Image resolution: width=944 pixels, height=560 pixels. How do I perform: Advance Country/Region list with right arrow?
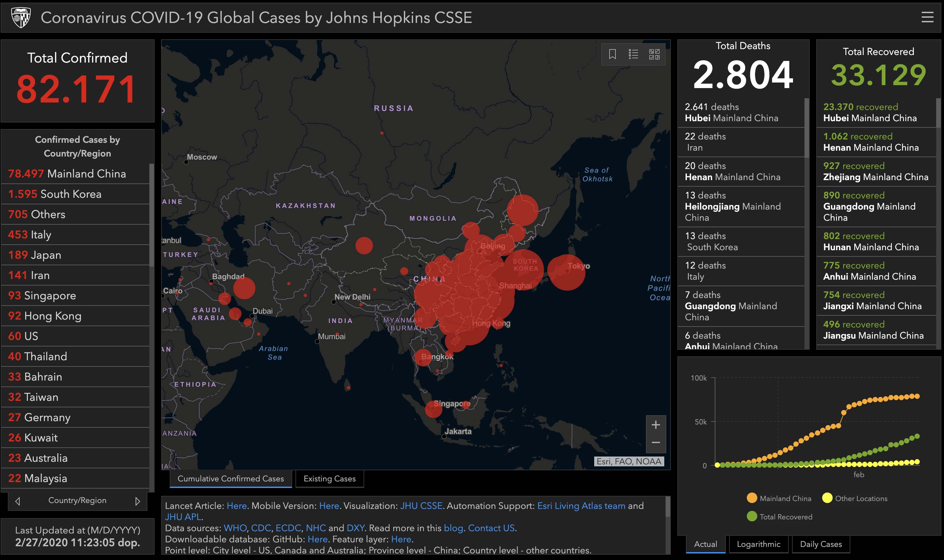[137, 501]
